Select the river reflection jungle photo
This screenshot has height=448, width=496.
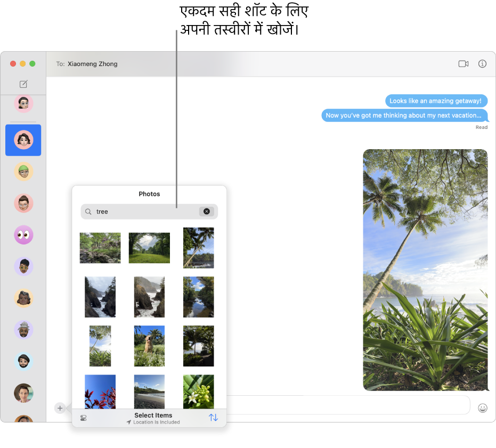pyautogui.click(x=198, y=297)
